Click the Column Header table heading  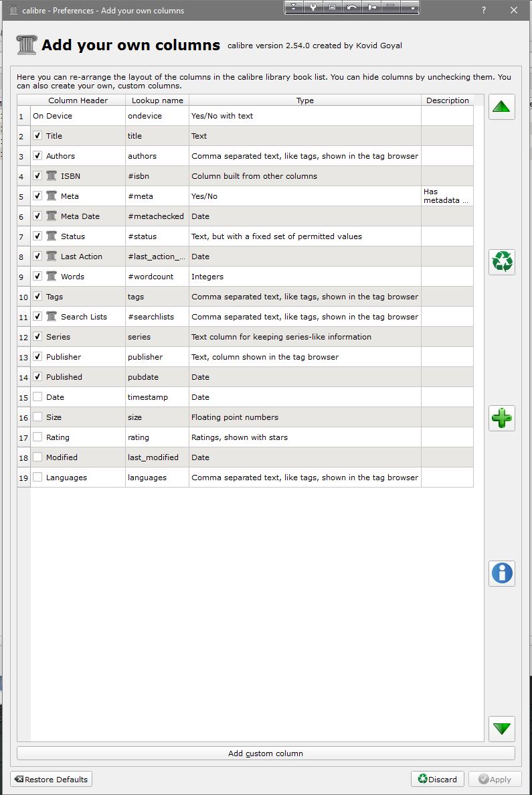click(78, 100)
